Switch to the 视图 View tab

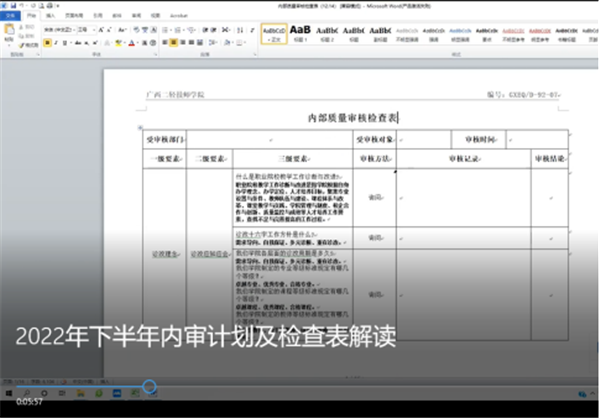click(155, 16)
